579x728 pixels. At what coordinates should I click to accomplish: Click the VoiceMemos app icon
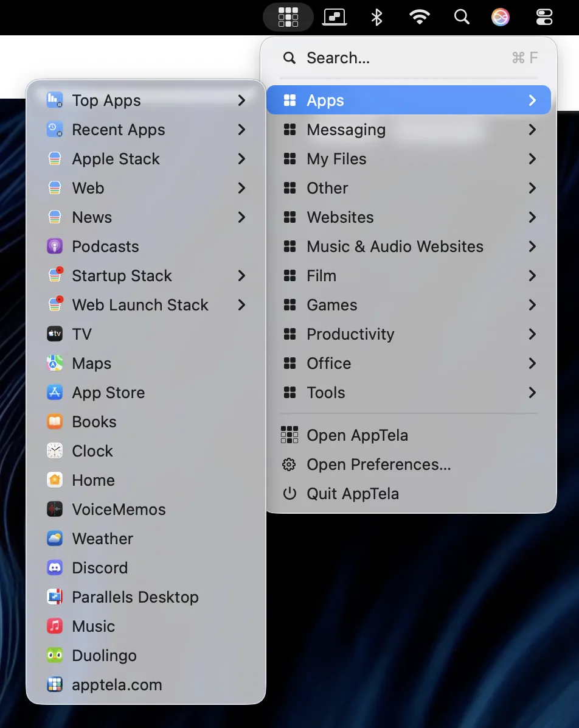tap(55, 509)
